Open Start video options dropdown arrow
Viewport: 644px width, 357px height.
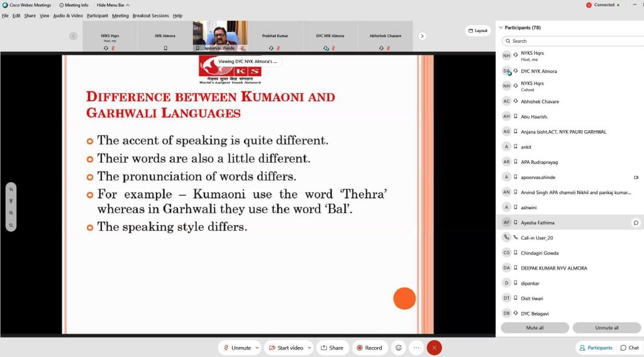click(309, 348)
